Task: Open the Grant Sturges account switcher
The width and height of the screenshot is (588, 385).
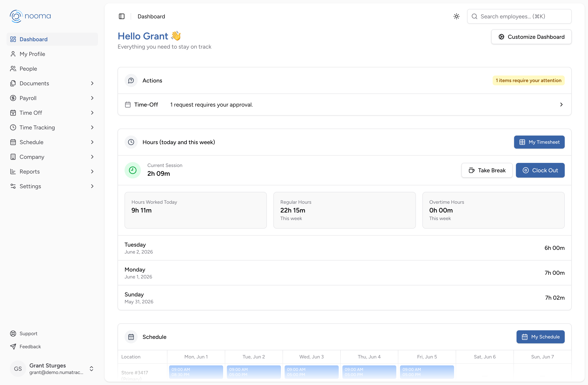Action: coord(52,368)
